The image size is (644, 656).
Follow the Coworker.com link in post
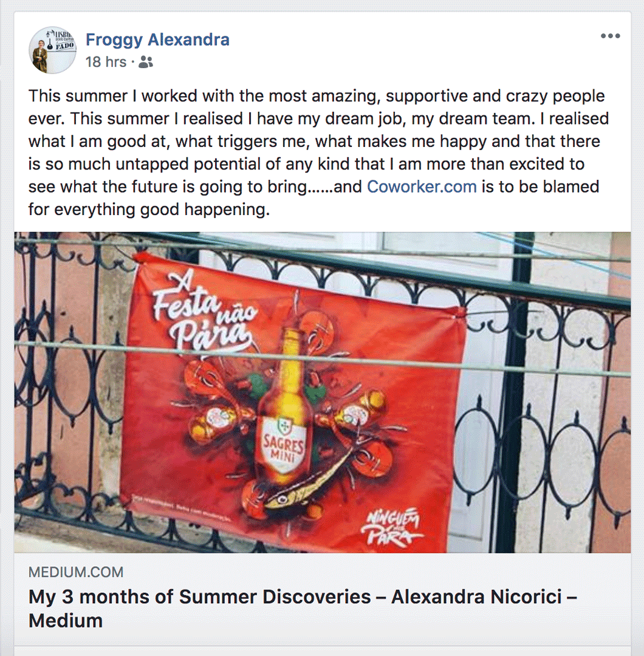point(422,186)
